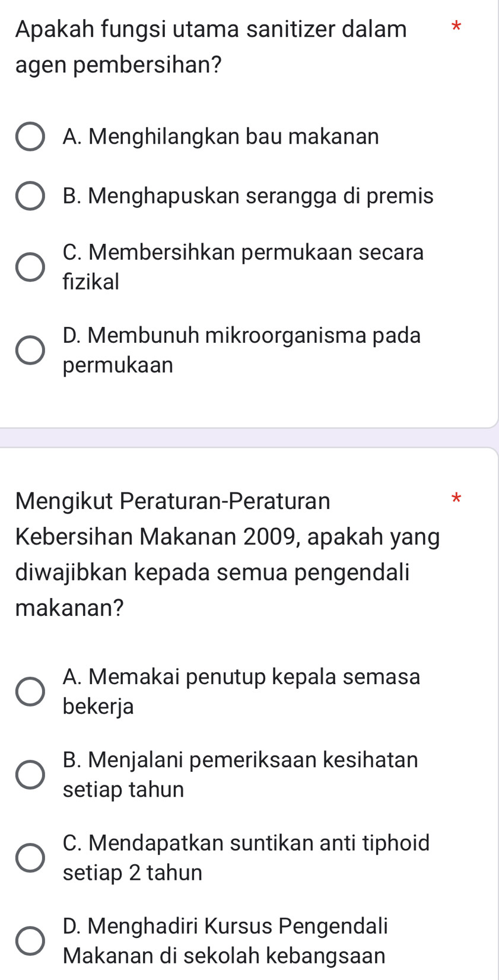Click the red asterisk beside 'Mengikut Peraturan-Peraturan' question
Viewport: 499px width, 980px height.
(x=455, y=498)
